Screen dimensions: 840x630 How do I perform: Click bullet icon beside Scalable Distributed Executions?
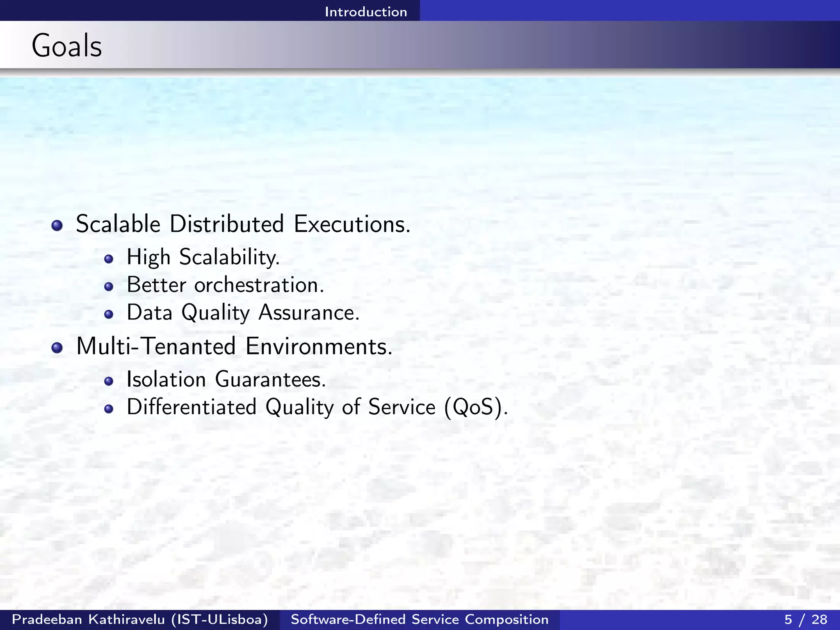pyautogui.click(x=57, y=226)
